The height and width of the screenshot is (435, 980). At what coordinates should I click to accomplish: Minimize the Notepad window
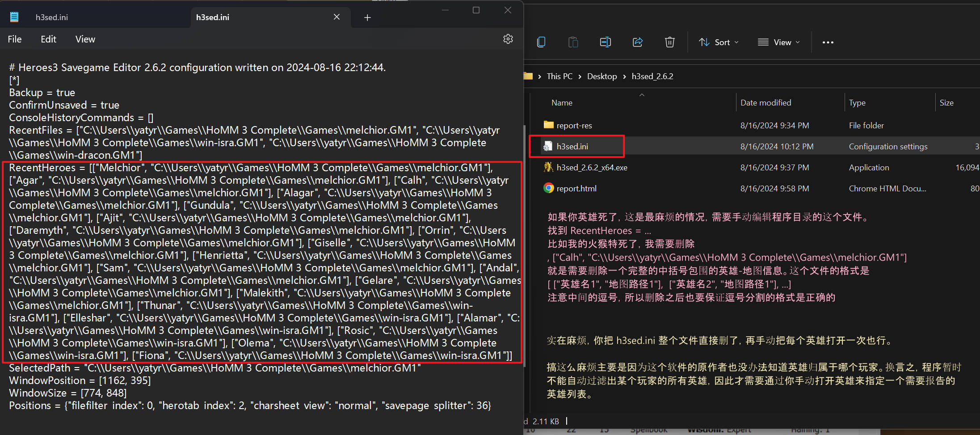(x=445, y=10)
